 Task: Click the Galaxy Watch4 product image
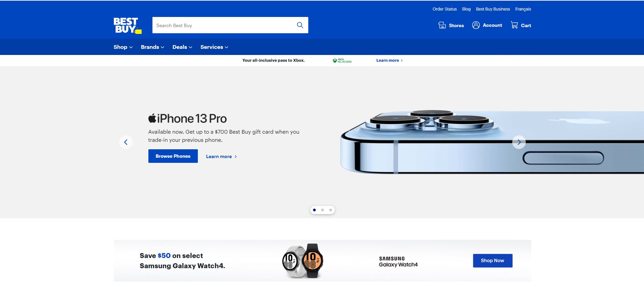(x=303, y=261)
